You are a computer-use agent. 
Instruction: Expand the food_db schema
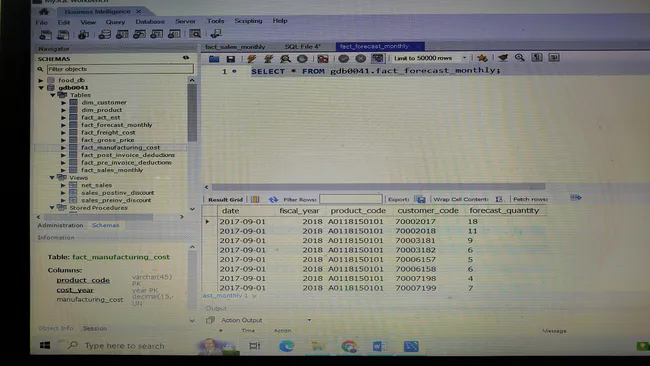[x=41, y=80]
